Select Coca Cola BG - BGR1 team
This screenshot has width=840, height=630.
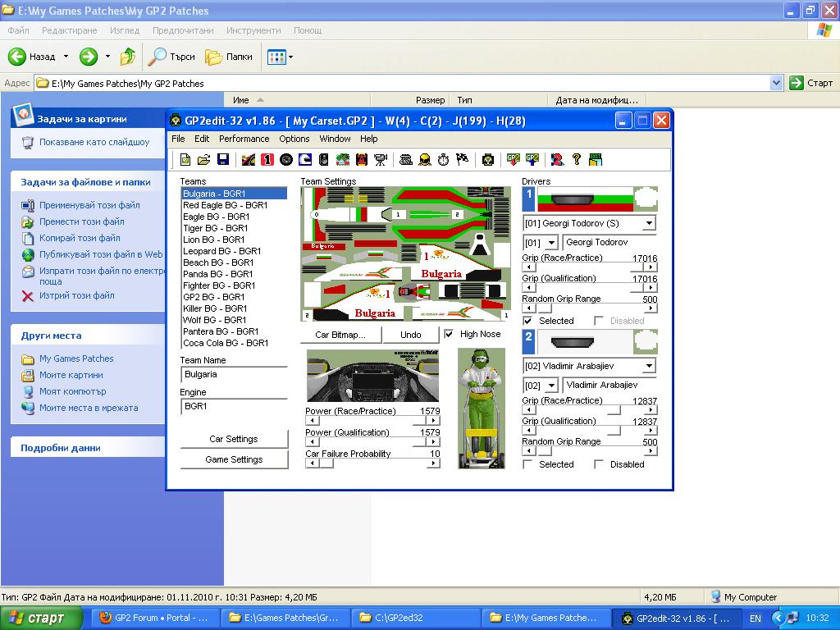(x=226, y=343)
